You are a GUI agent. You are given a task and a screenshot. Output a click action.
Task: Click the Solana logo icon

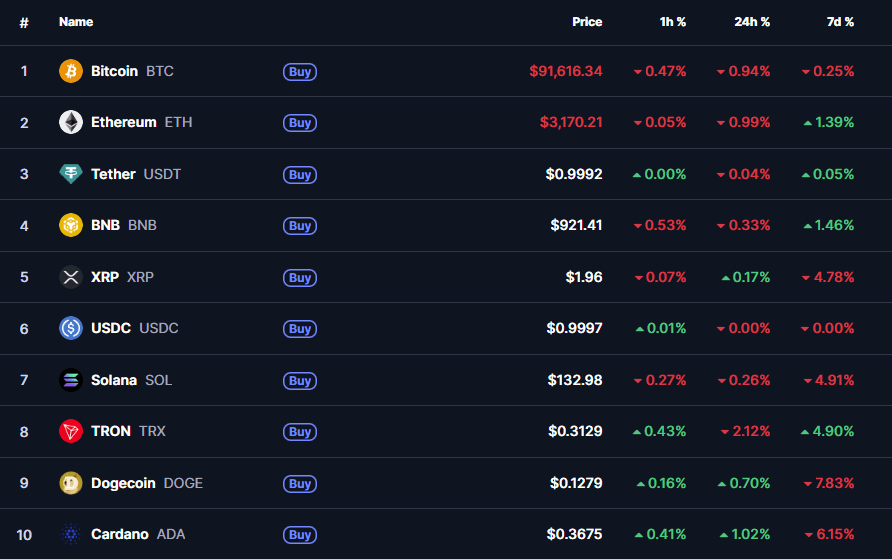[x=71, y=380]
